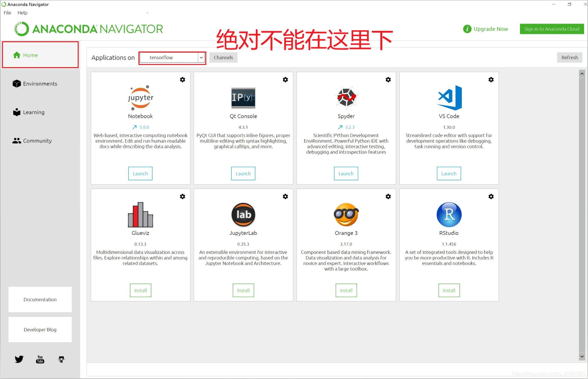Install Glueviz

[141, 290]
